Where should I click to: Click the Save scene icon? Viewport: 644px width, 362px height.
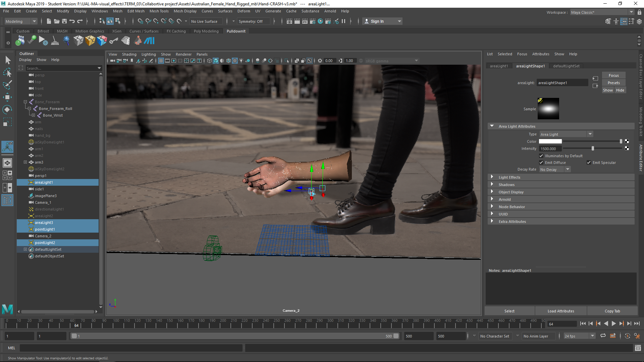(x=64, y=21)
